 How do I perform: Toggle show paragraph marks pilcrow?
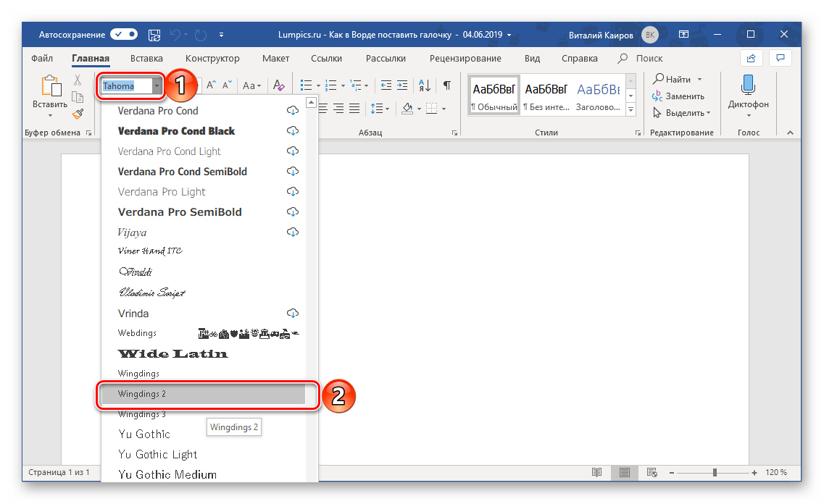click(446, 85)
